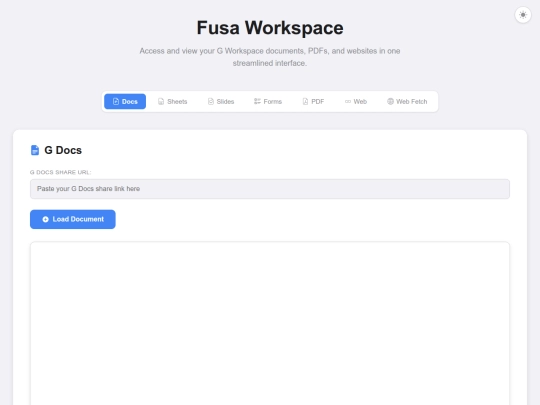Switch to the Sheets tab
Image resolution: width=540 pixels, height=405 pixels.
[173, 101]
